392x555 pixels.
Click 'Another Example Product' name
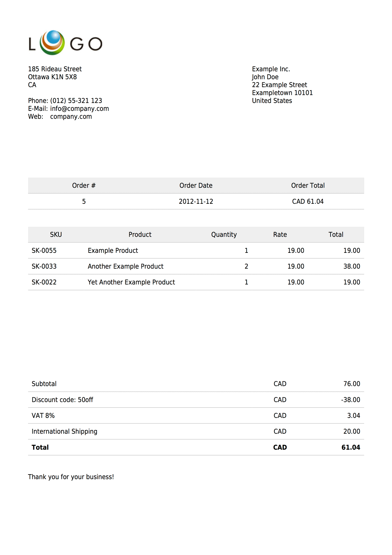pyautogui.click(x=126, y=266)
